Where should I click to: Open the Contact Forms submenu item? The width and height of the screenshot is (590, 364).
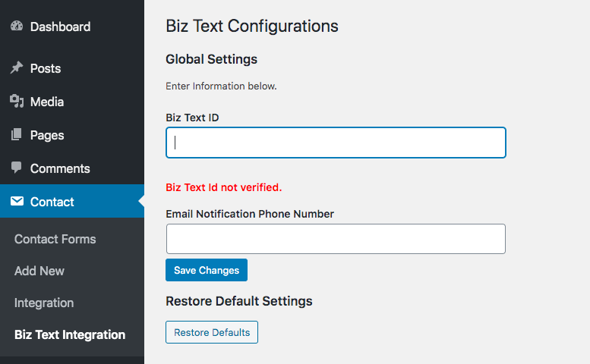click(55, 239)
